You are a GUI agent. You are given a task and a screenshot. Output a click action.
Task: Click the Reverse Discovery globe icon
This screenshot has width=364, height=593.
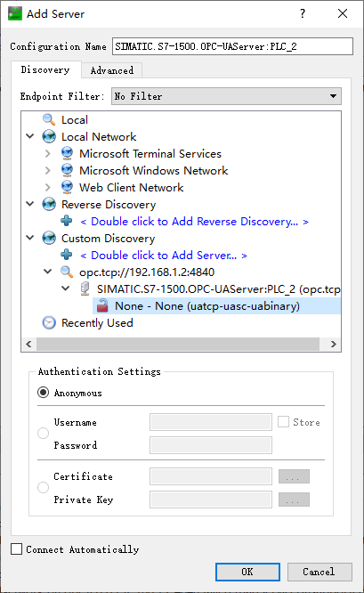coord(49,204)
